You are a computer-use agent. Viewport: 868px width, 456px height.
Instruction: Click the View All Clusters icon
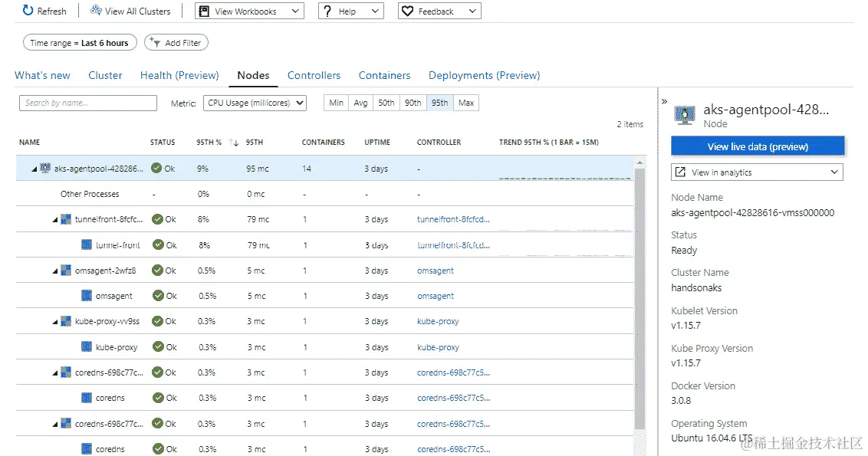coord(96,11)
